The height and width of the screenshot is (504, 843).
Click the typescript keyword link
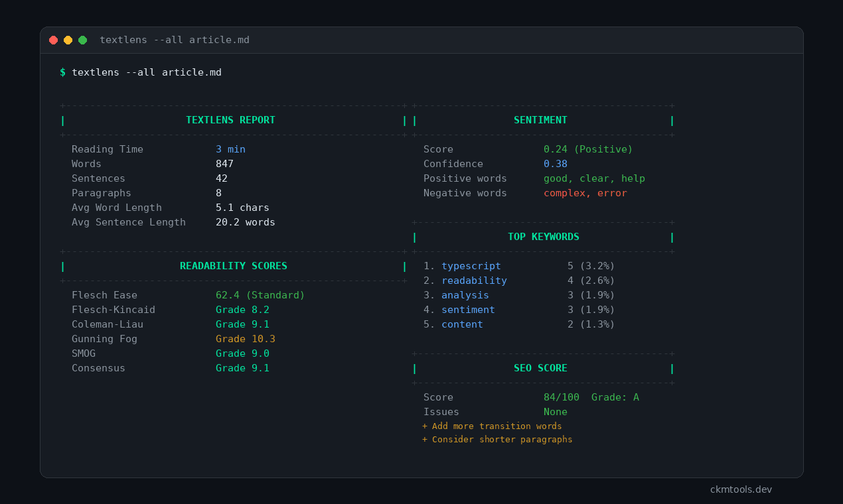point(471,266)
